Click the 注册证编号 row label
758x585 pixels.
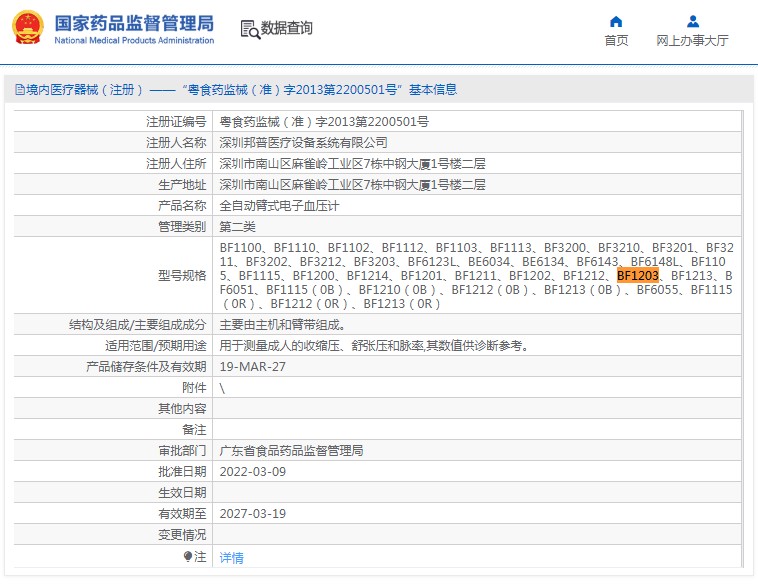tap(176, 122)
